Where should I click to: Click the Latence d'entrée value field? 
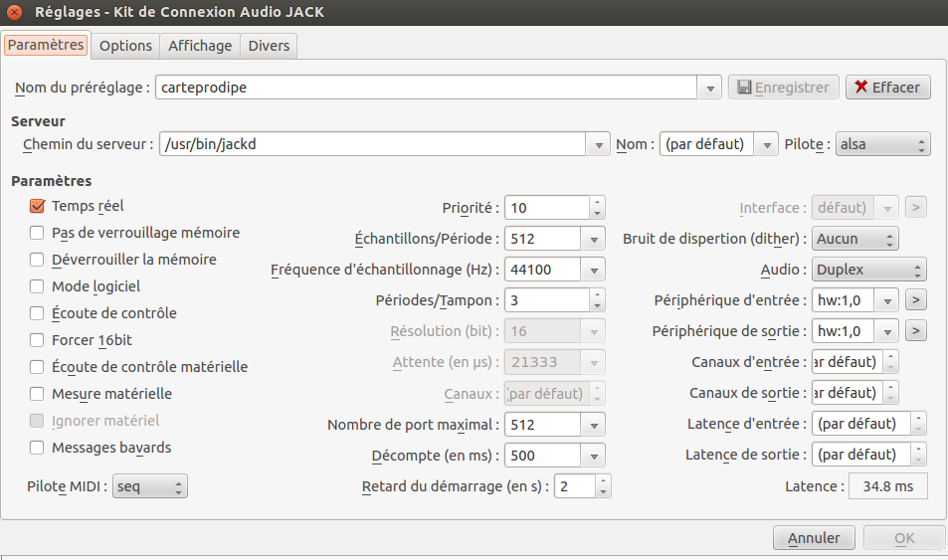pos(860,424)
